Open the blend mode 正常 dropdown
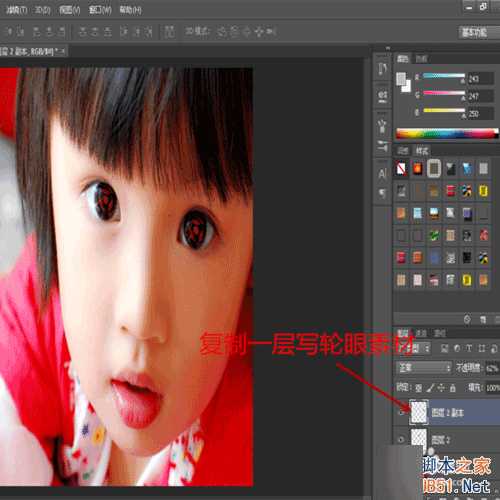Screen dimensions: 500x500 pyautogui.click(x=424, y=368)
